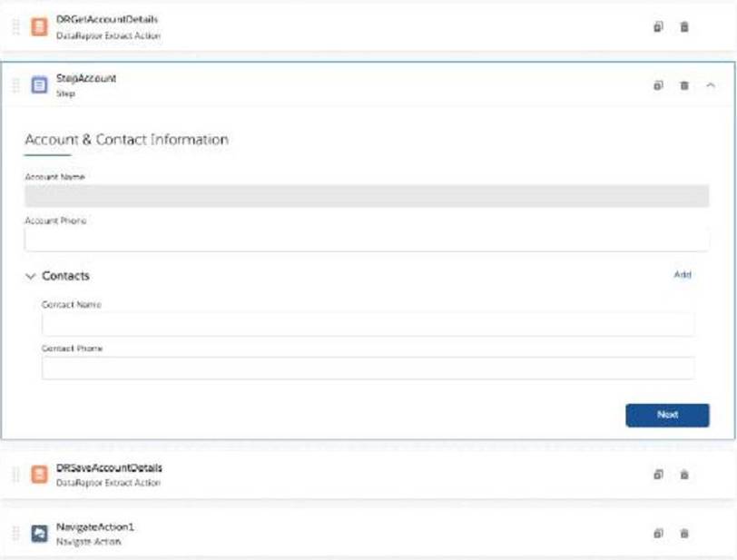The width and height of the screenshot is (737, 560).
Task: Grab the StepAccount drag handle
Action: click(15, 85)
